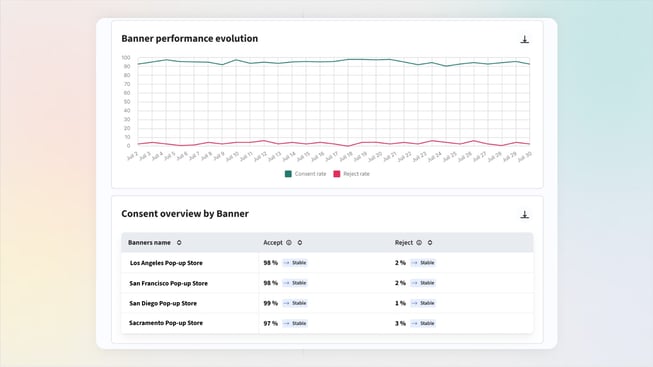
Task: Show info tooltip for Reject column
Action: (x=419, y=242)
